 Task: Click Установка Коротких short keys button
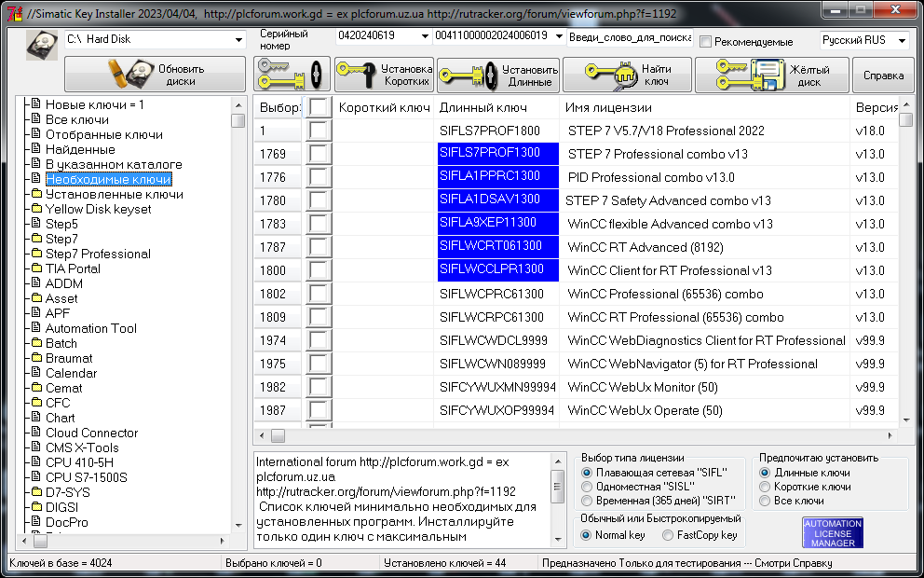[384, 75]
